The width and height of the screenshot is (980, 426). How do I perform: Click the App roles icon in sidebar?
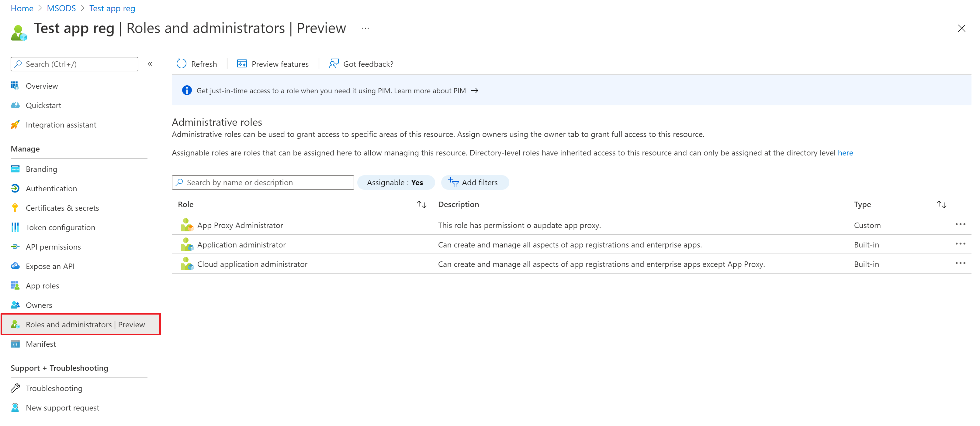16,285
